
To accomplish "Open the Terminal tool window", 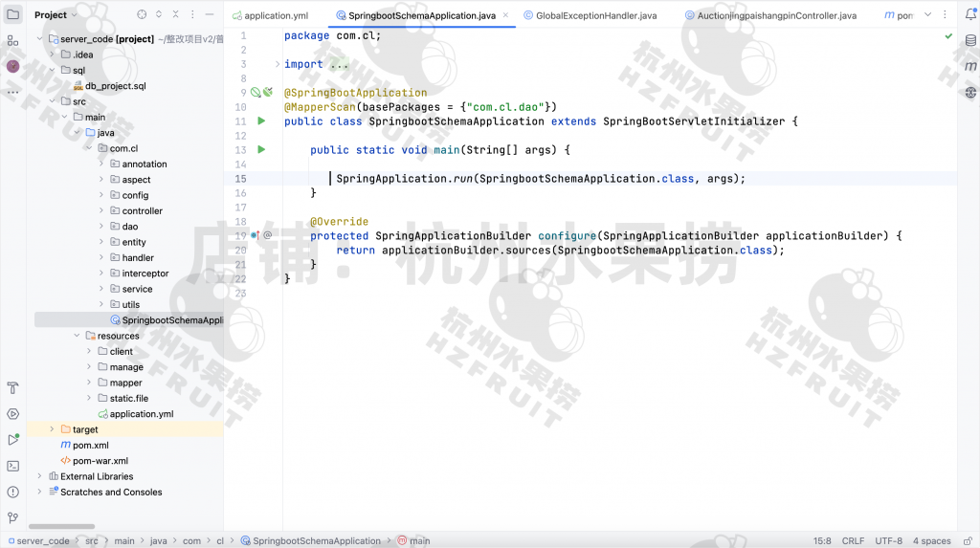I will pos(12,466).
